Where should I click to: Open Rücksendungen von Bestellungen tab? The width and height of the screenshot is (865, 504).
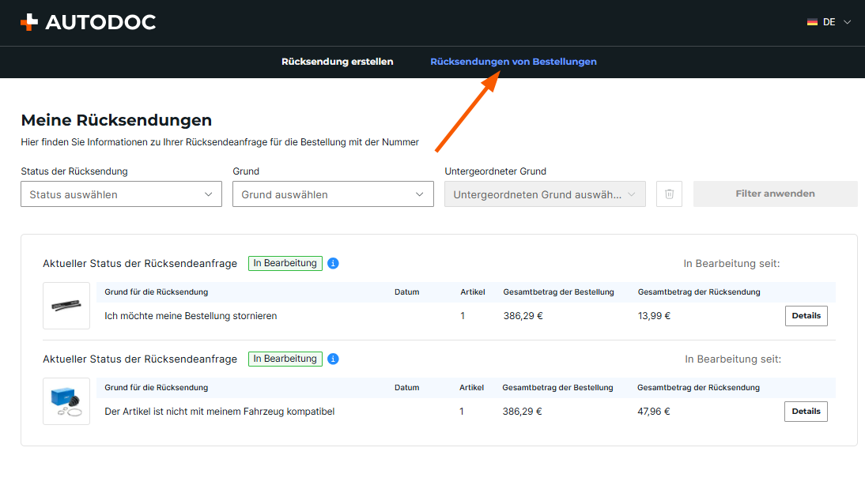(513, 62)
